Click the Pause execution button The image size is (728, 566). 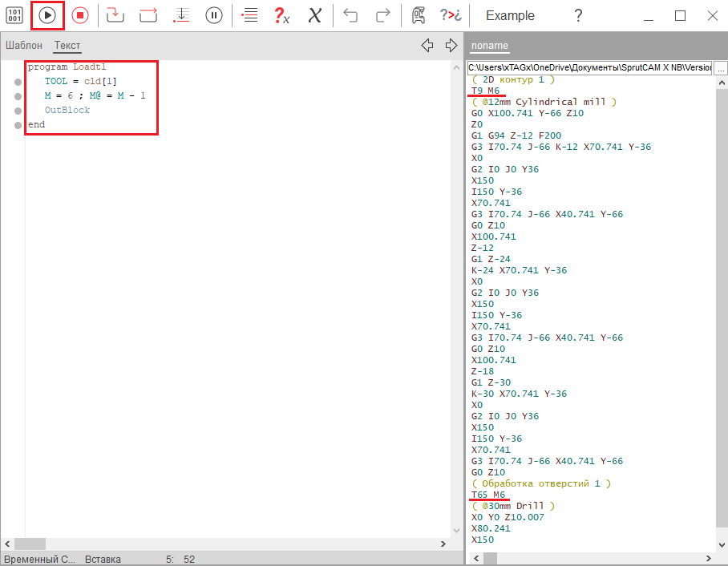coord(213,15)
